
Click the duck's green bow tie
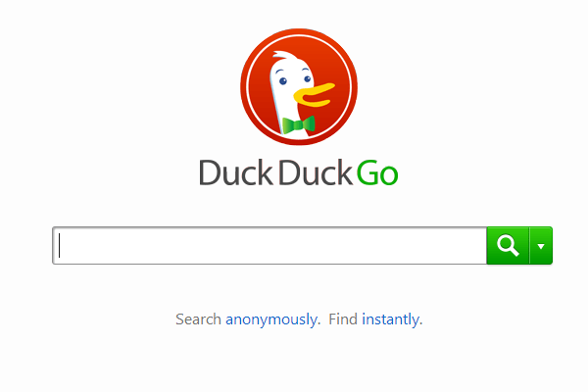(298, 124)
